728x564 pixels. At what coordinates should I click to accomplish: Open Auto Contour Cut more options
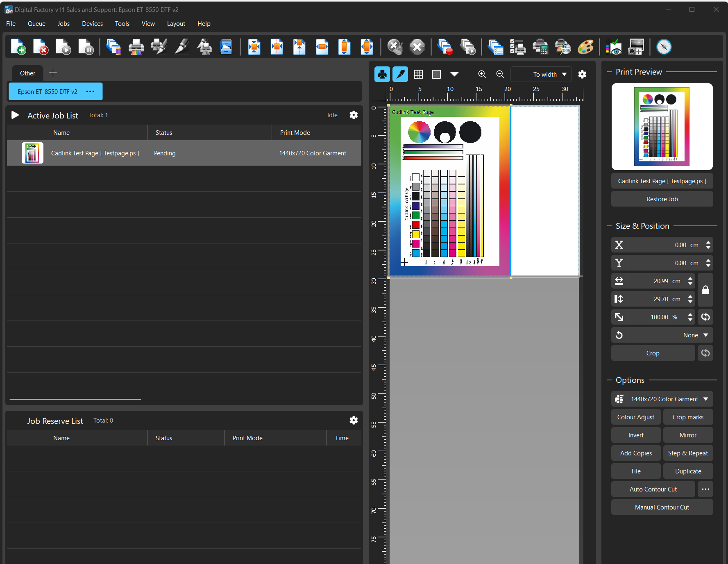click(705, 489)
